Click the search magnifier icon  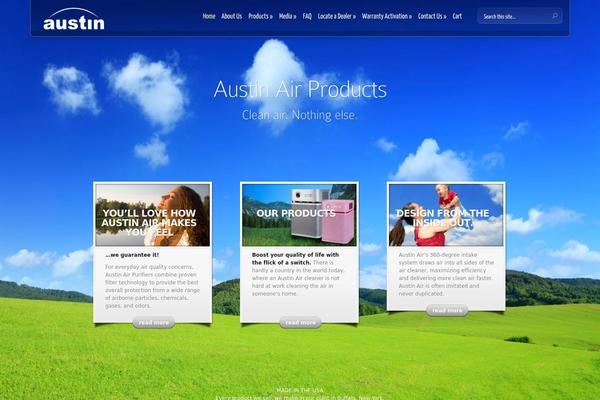(555, 16)
